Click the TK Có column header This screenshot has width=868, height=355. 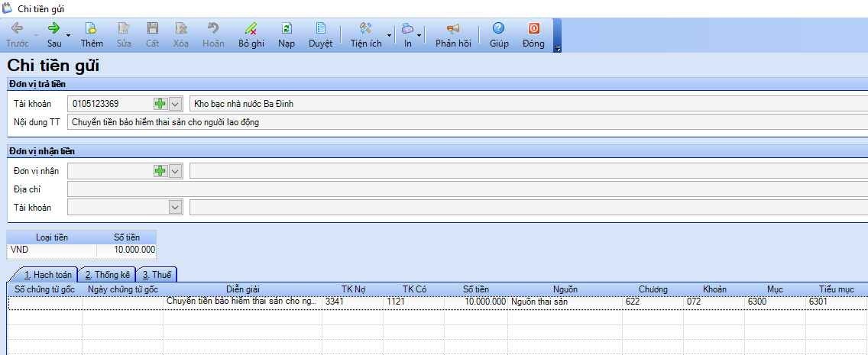tap(413, 289)
